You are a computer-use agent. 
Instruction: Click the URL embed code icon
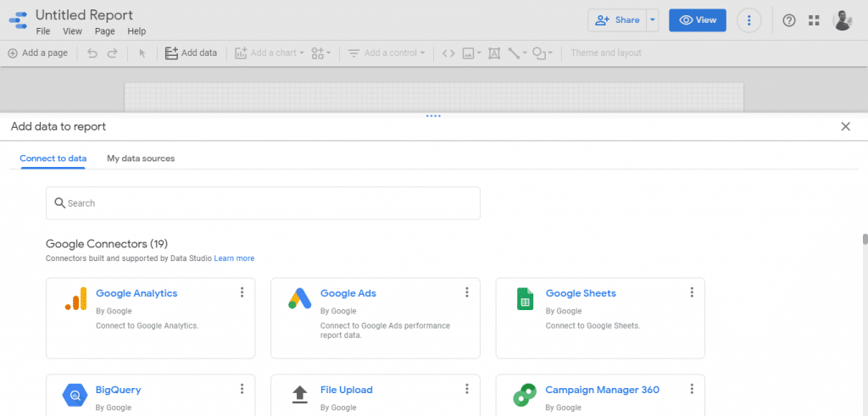pos(448,53)
